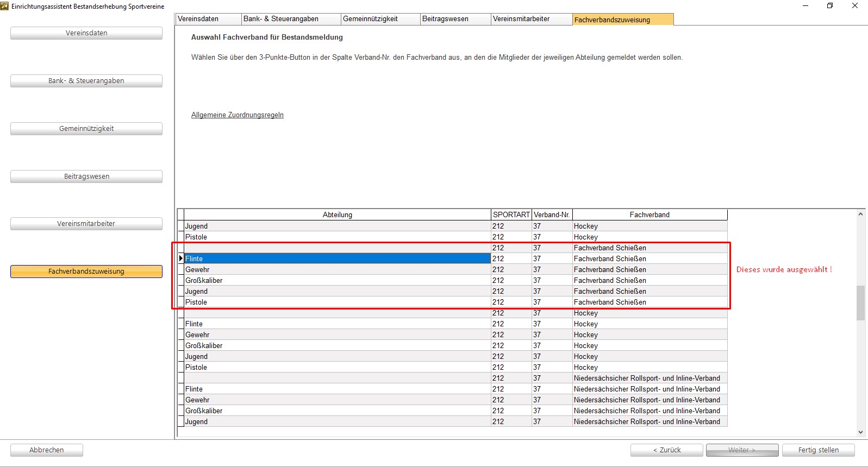
Task: Click the Fachverband column header
Action: point(650,214)
